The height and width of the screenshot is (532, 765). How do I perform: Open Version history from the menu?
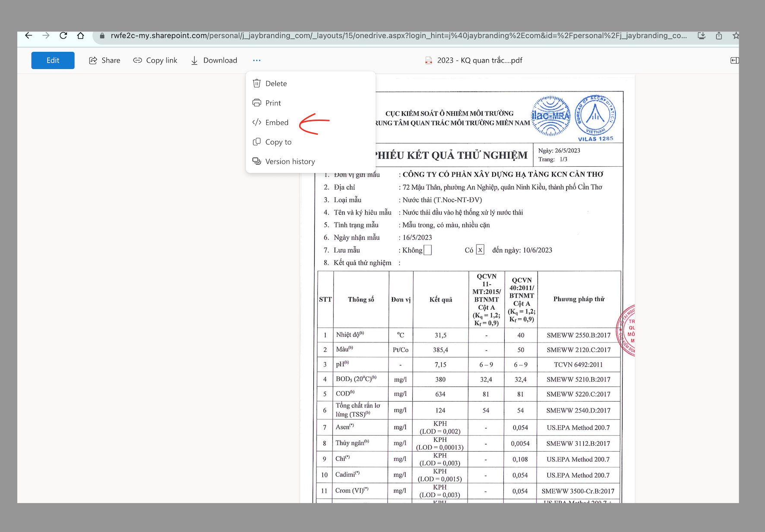[x=290, y=161]
